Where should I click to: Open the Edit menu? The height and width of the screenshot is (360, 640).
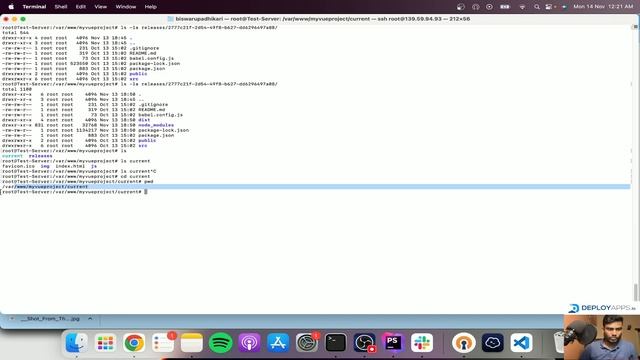pos(81,7)
